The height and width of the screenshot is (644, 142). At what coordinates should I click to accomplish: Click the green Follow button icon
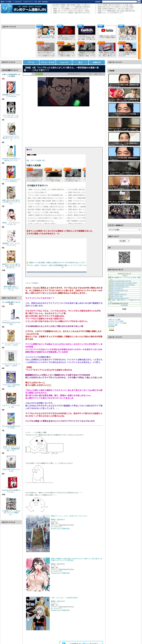coord(39,74)
